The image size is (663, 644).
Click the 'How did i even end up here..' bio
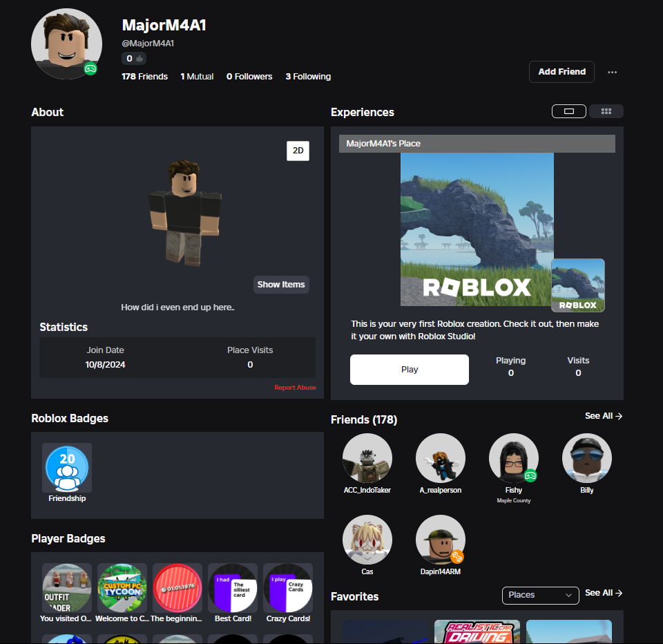point(177,307)
